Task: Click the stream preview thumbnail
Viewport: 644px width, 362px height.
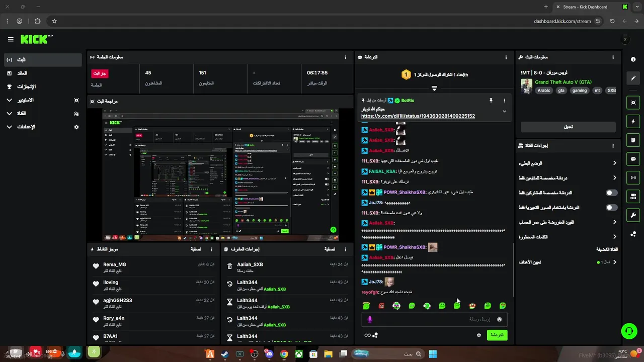Action: [x=220, y=174]
